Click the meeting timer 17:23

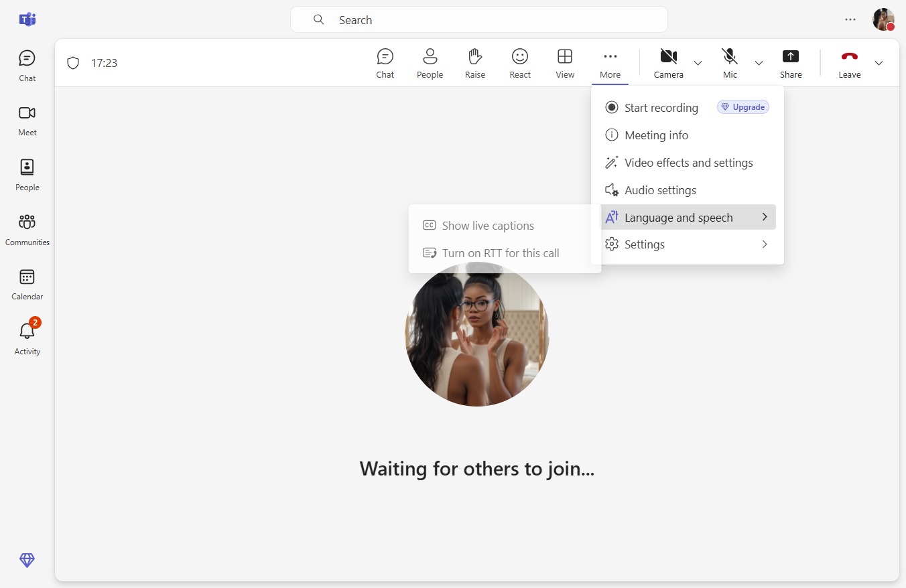104,63
